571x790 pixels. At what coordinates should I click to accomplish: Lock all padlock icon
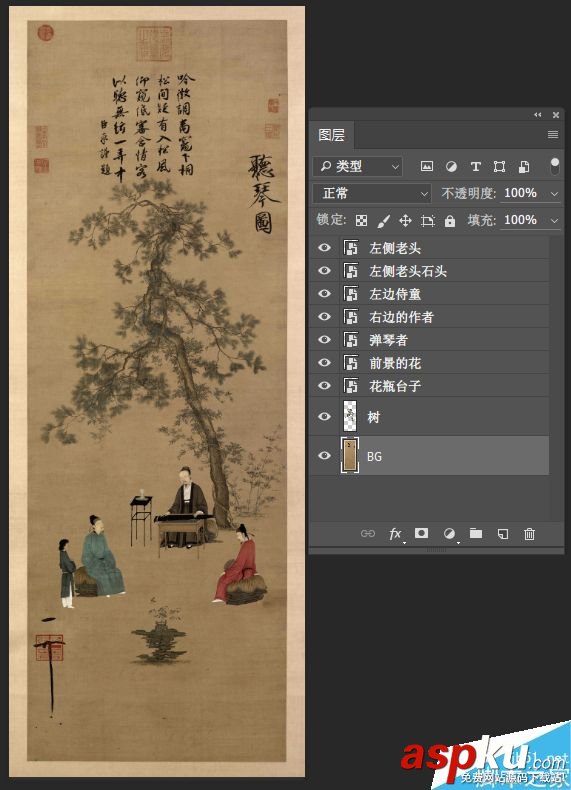click(x=450, y=221)
